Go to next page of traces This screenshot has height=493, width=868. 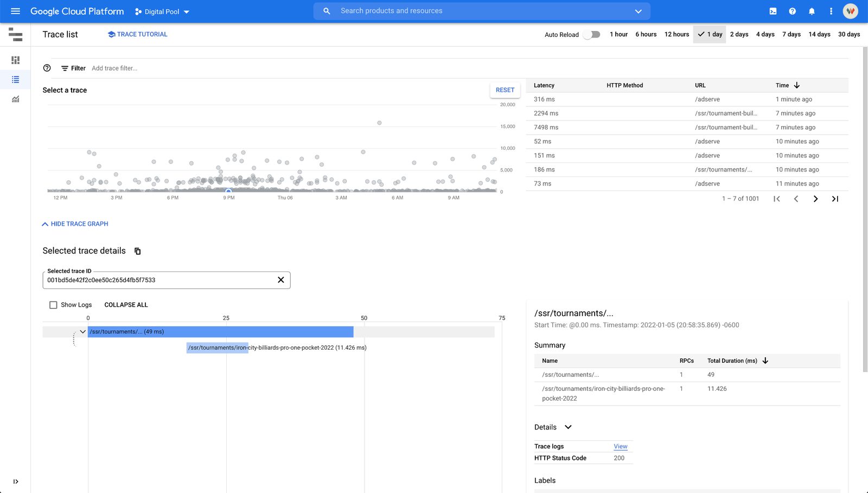[815, 199]
